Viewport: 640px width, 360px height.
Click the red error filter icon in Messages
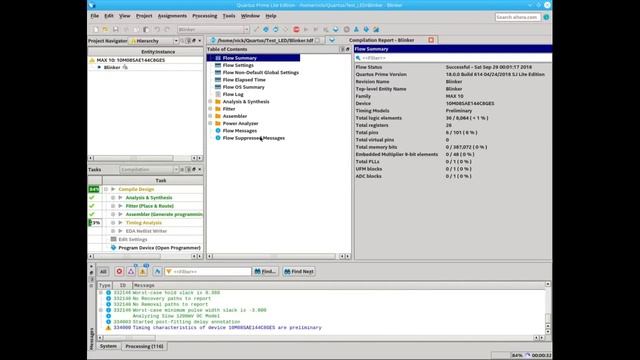click(119, 271)
